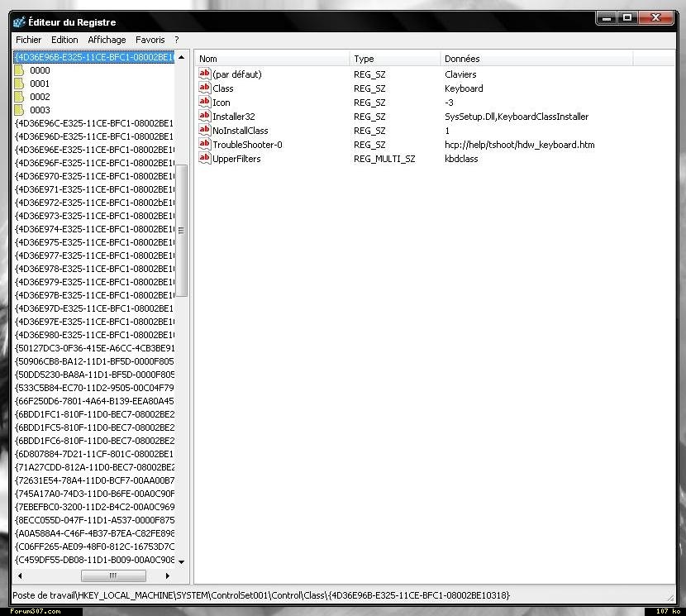Select the 0000 subkey folder icon
Screen dimensions: 686x616
pyautogui.click(x=19, y=70)
